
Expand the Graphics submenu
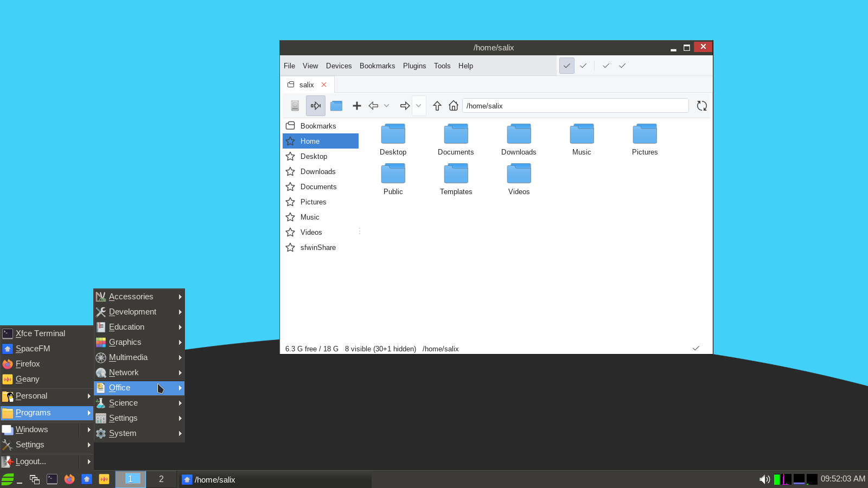pos(139,342)
